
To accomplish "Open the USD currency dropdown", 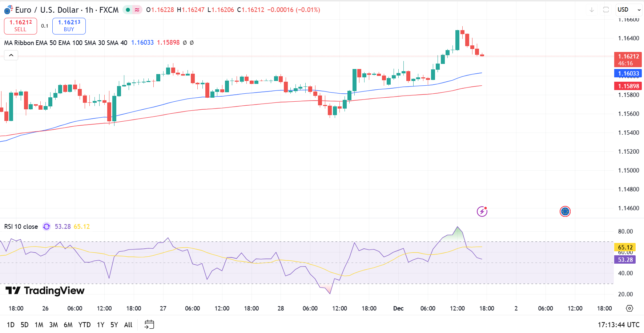I will (629, 10).
